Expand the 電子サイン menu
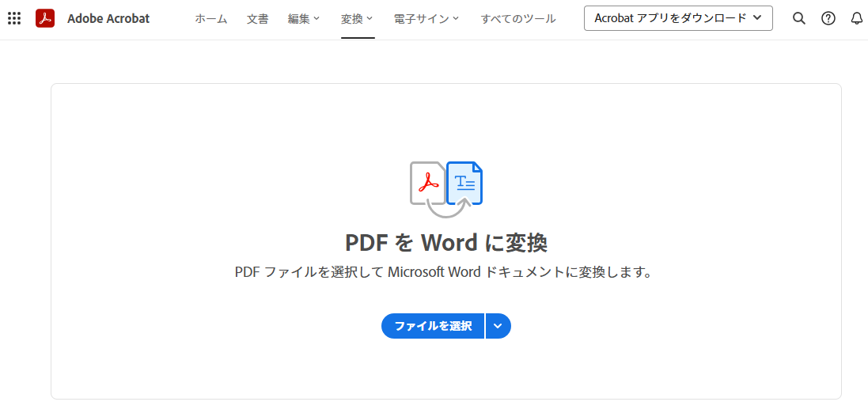Viewport: 868px width, 413px height. (426, 18)
